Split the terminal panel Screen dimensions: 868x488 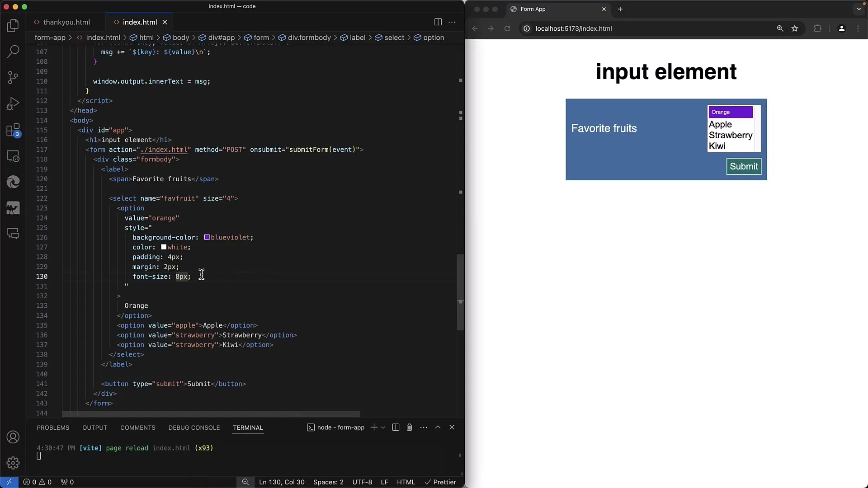coord(396,427)
